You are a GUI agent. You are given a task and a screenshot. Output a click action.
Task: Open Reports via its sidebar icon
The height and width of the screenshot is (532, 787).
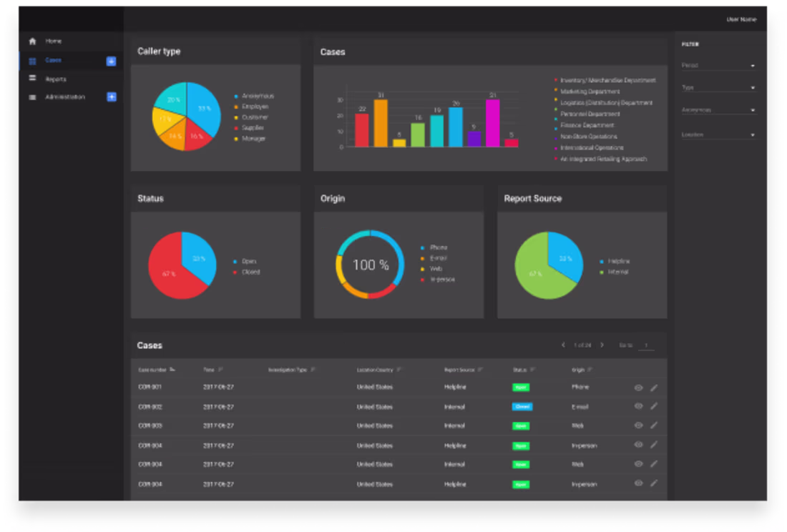pyautogui.click(x=32, y=79)
